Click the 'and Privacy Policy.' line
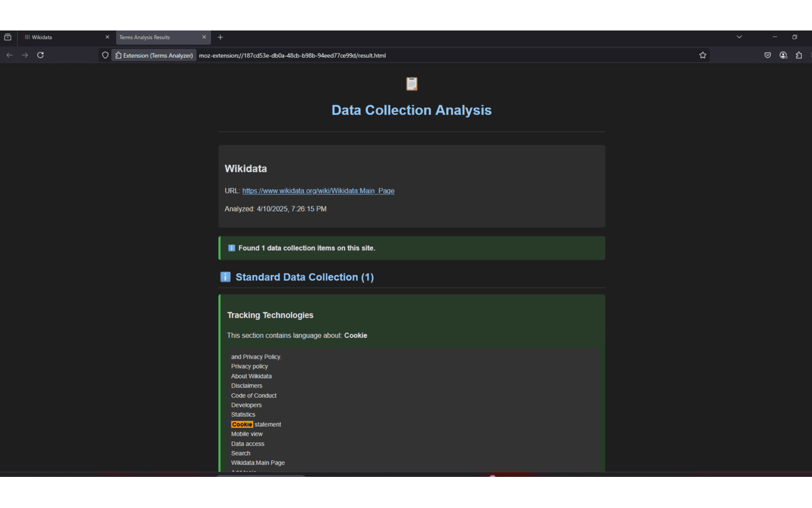Image resolution: width=812 pixels, height=508 pixels. coord(256,357)
